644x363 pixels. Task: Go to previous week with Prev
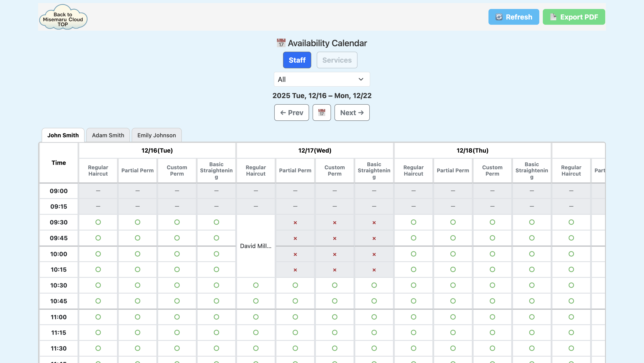click(x=292, y=113)
